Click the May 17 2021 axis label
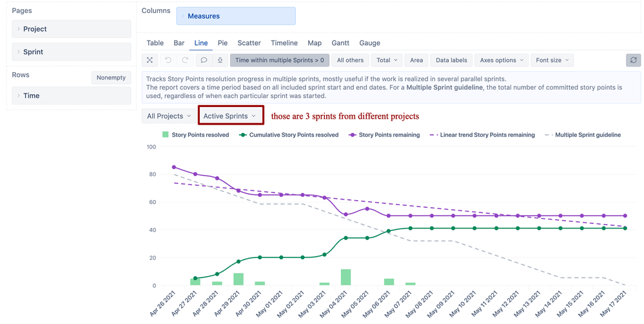The height and width of the screenshot is (324, 644). (614, 303)
